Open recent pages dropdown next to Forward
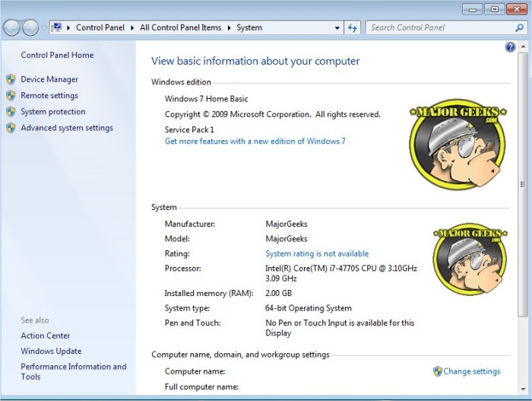532x401 pixels. [x=44, y=28]
